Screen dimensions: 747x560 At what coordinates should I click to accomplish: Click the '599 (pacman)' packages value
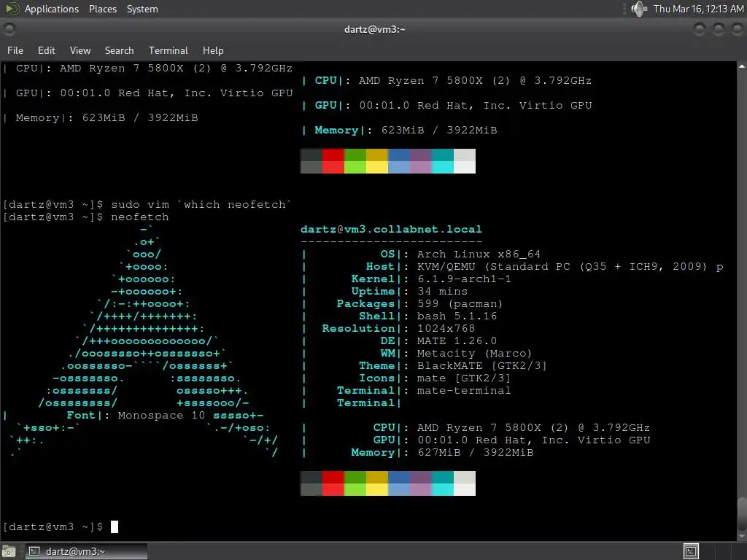[x=460, y=304]
